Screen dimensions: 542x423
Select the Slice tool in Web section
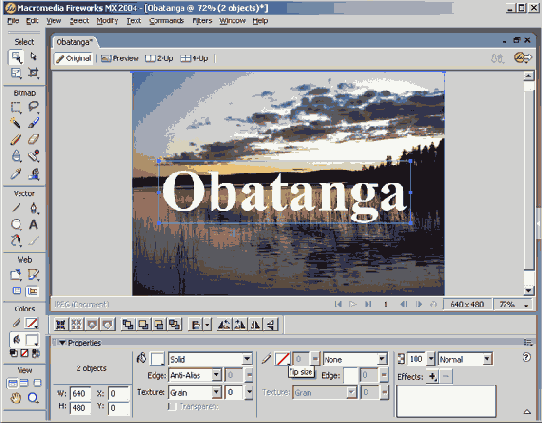33,275
